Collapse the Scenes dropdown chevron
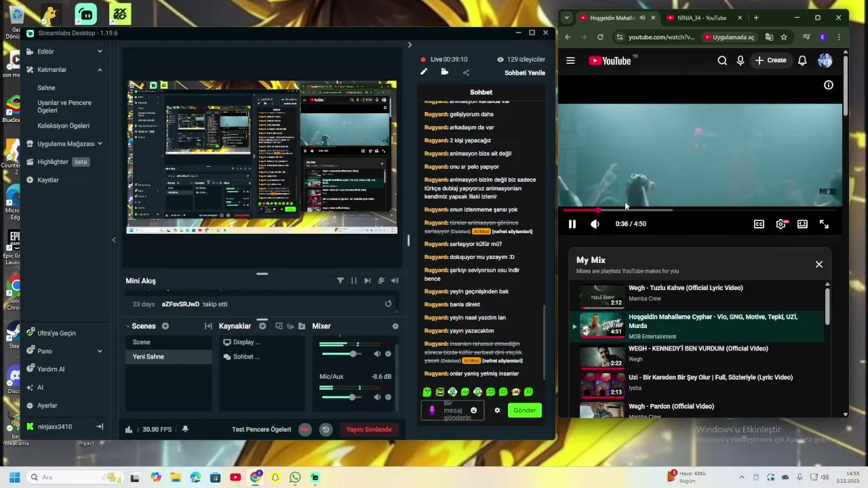Screen dimensions: 868x488 127,326
